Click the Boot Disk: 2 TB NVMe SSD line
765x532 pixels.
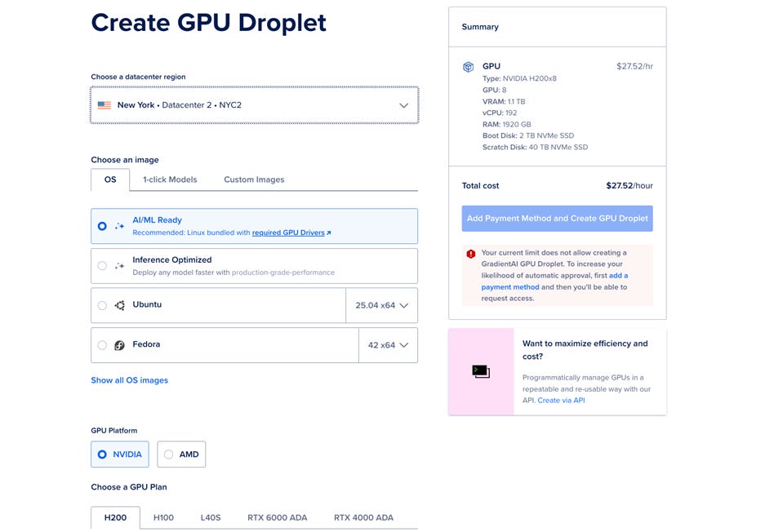click(528, 135)
